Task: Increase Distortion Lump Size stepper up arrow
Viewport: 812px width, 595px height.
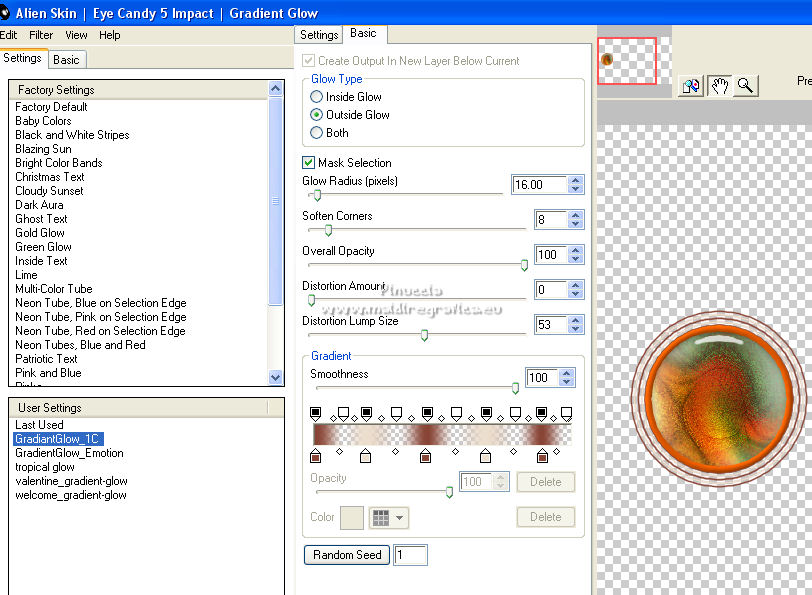Action: 575,320
